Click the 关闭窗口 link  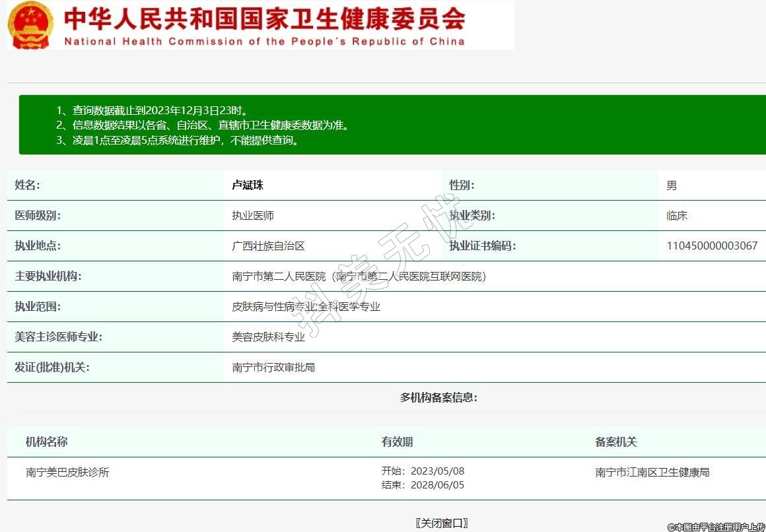(442, 523)
